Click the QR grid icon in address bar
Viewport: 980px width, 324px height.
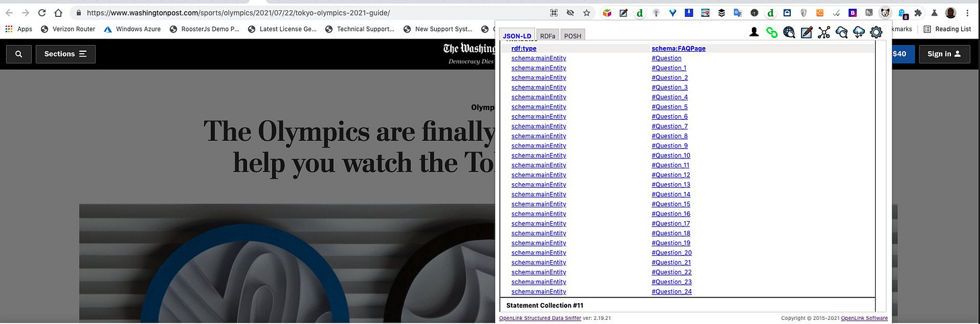tap(554, 13)
